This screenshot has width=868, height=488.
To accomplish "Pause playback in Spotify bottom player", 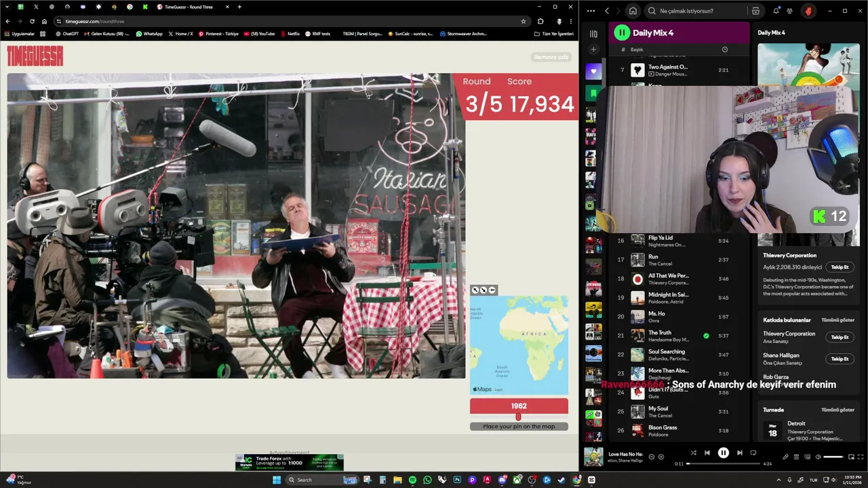I will [x=724, y=453].
